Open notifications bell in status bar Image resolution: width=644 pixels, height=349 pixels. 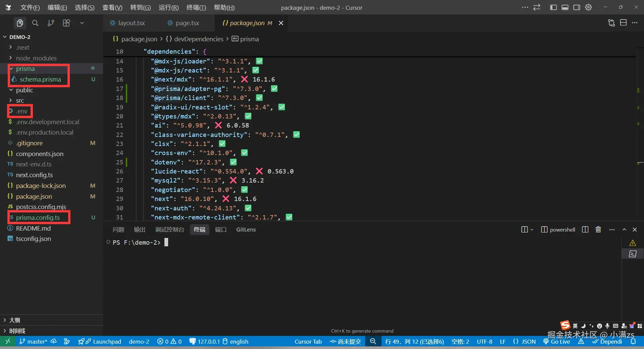coord(633,342)
